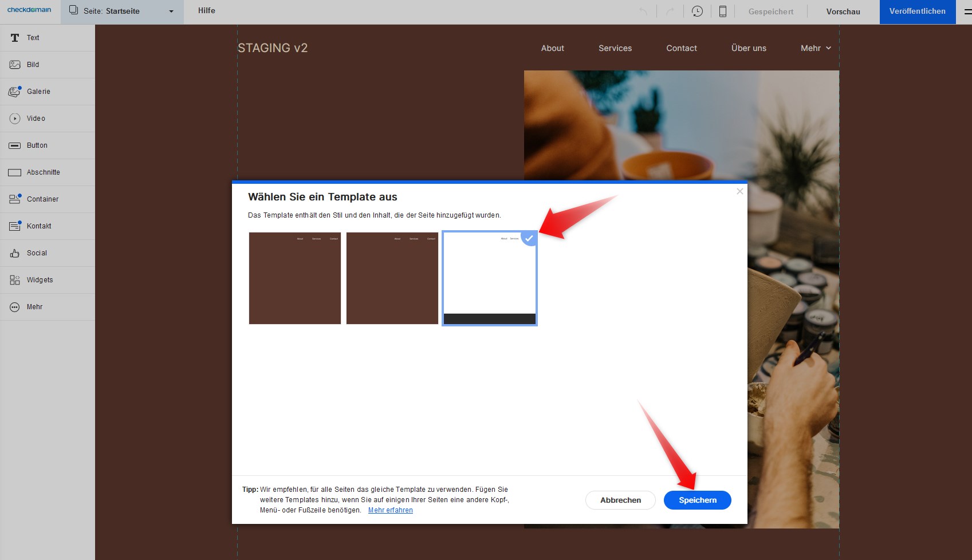
Task: Select the first brown template thumbnail
Action: 295,278
